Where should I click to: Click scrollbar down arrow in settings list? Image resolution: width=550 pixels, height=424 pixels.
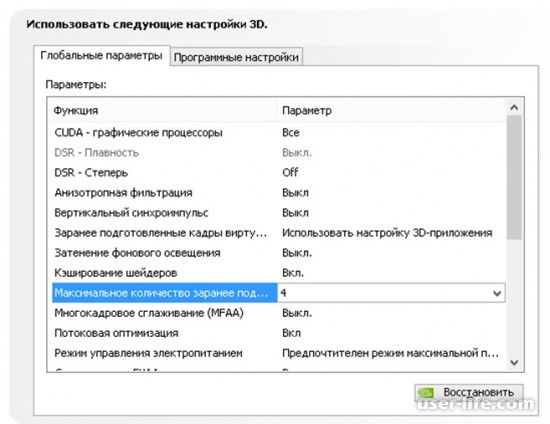[x=514, y=362]
